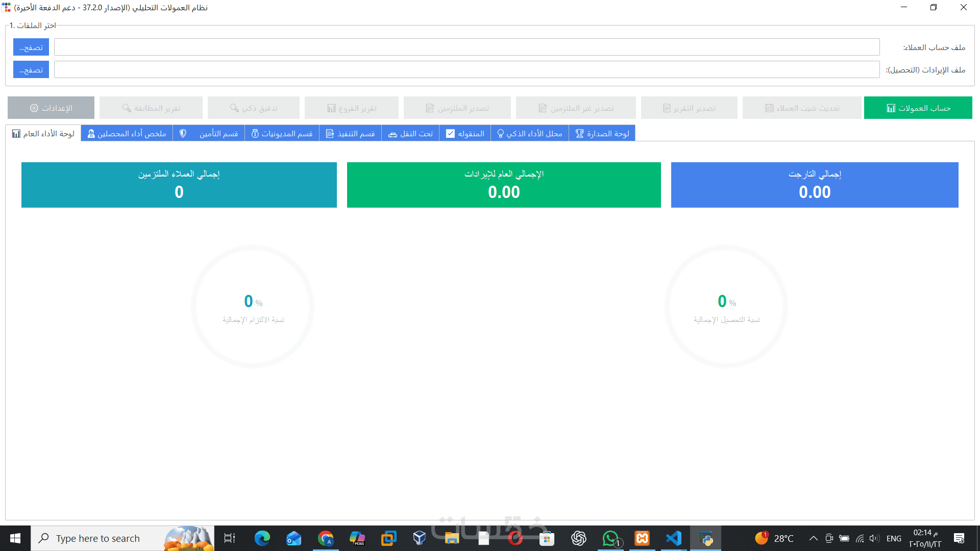Focus the ملف الإيرادات path field
The height and width of the screenshot is (551, 980).
pos(467,70)
